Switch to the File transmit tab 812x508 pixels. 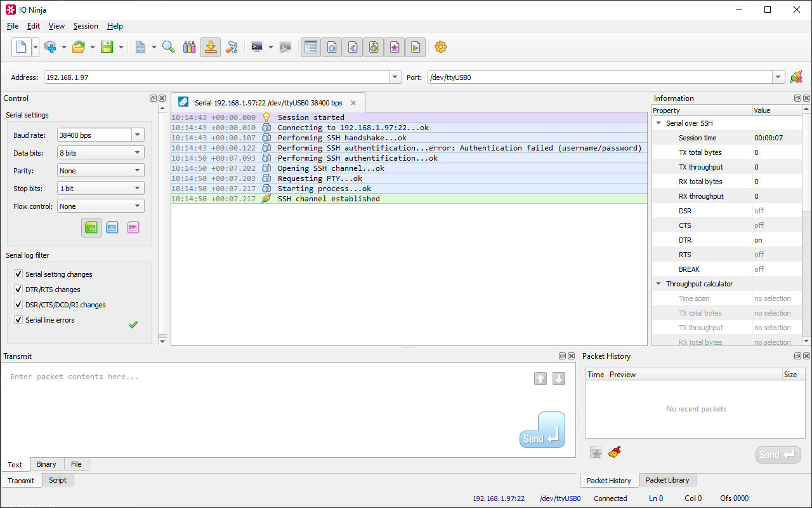pos(76,464)
